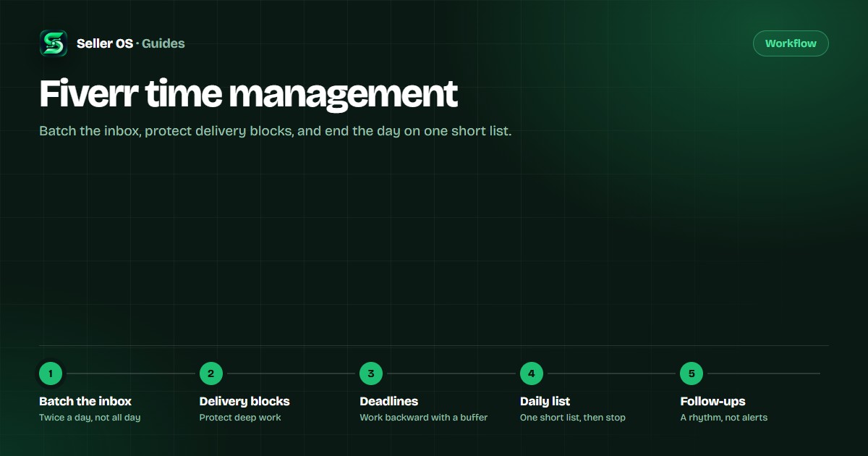Click the 'Batch the inbox' step title
This screenshot has width=868, height=456.
[x=85, y=401]
